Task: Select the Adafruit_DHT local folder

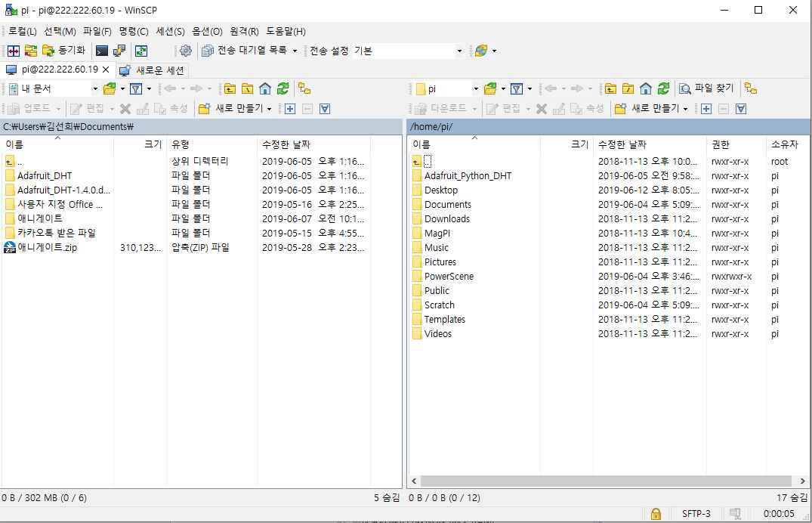Action: (x=45, y=175)
